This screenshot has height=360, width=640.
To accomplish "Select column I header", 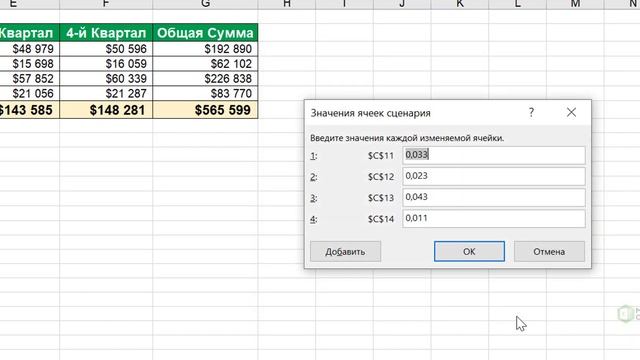I will (x=344, y=4).
